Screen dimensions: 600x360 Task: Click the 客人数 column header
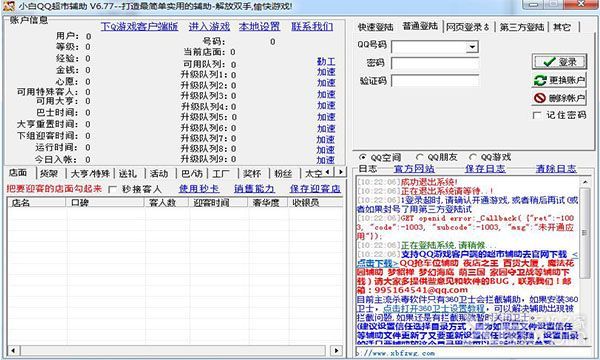(x=167, y=203)
